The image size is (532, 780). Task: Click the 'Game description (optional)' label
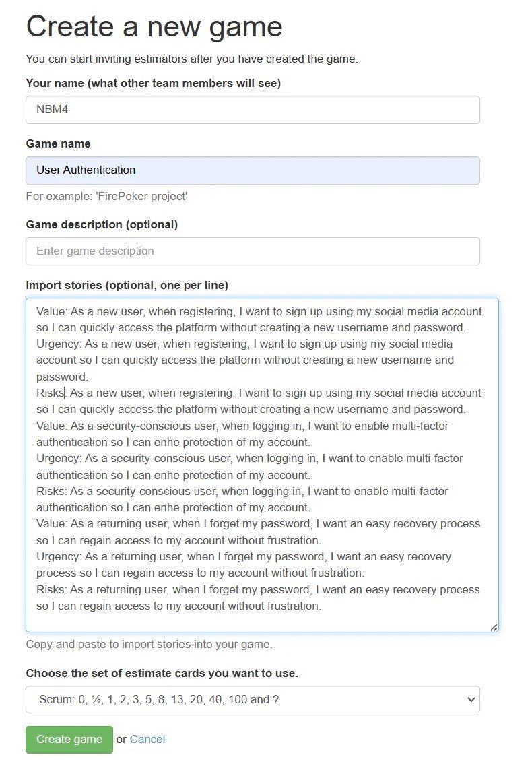tap(102, 225)
